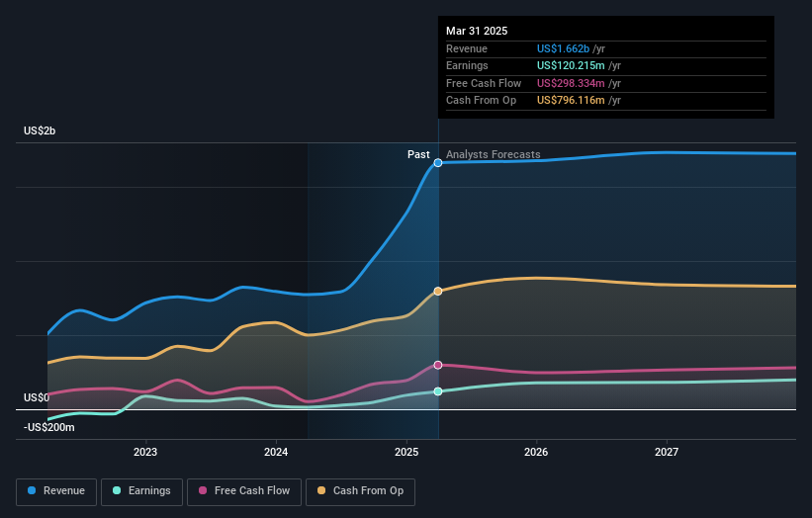The image size is (812, 518).
Task: Click the orange Cash From Op legend dot
Action: point(321,490)
